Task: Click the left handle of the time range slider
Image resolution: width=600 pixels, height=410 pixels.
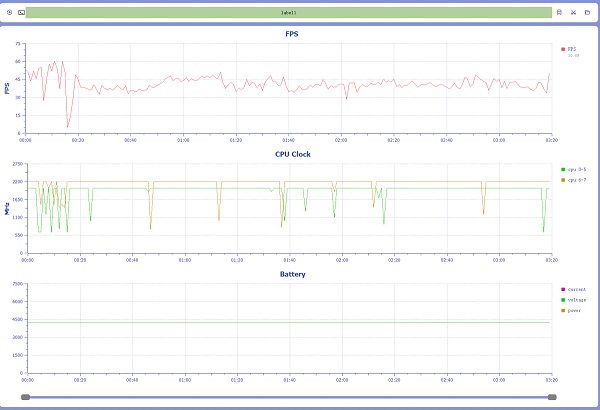Action: (x=25, y=397)
